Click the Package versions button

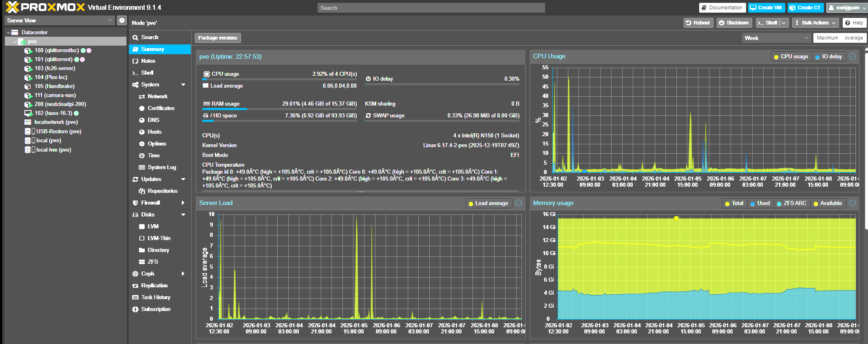click(x=218, y=38)
